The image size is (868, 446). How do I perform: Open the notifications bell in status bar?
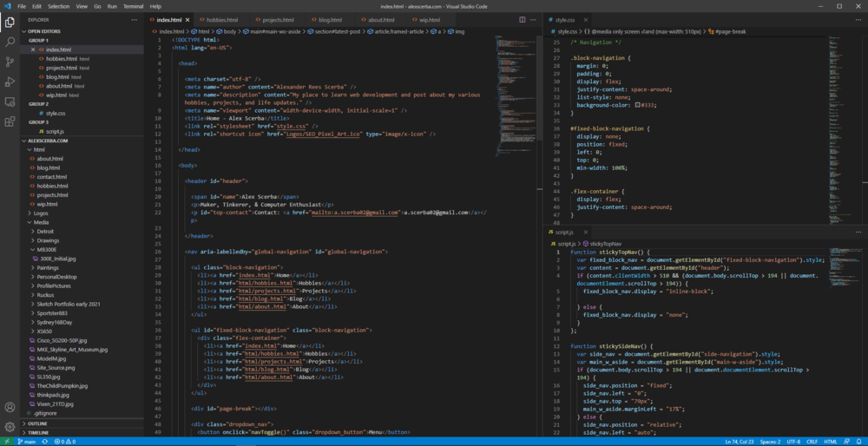[x=859, y=442]
